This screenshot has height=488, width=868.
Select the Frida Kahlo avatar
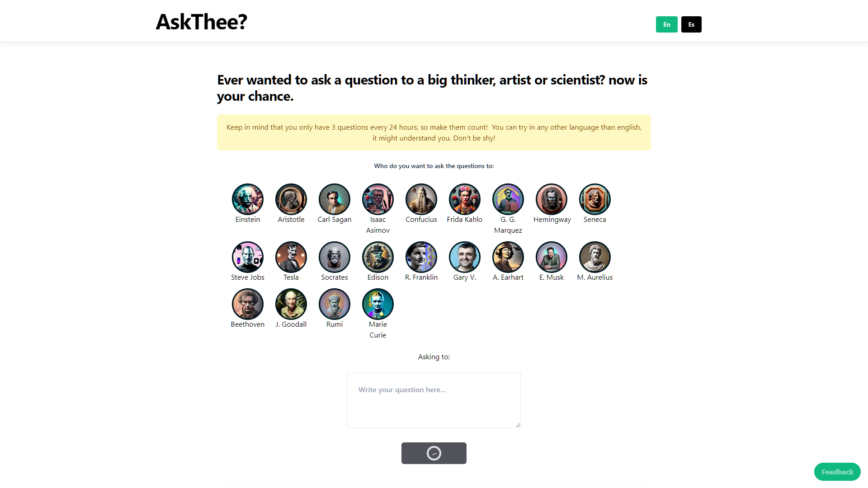tap(464, 199)
